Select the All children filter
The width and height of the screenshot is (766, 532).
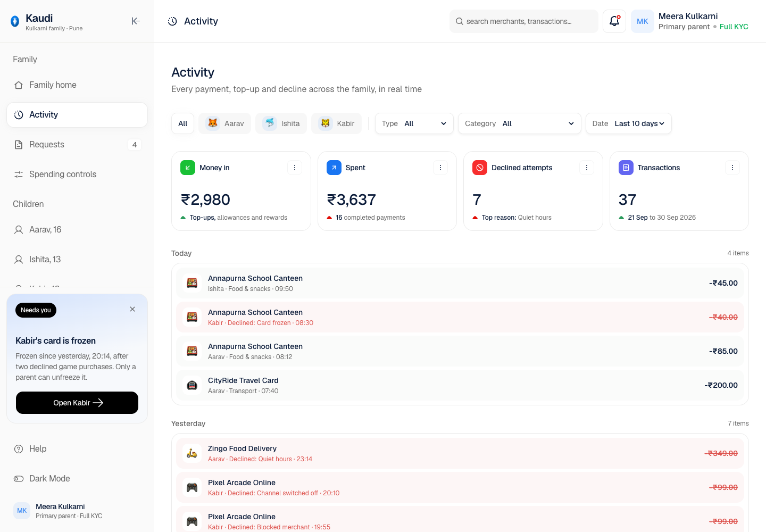182,123
